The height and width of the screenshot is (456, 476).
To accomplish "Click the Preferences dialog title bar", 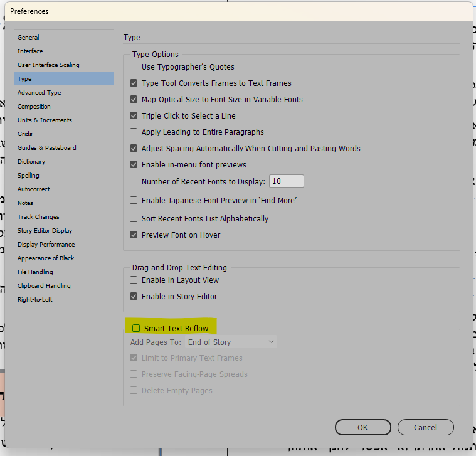I will point(238,11).
